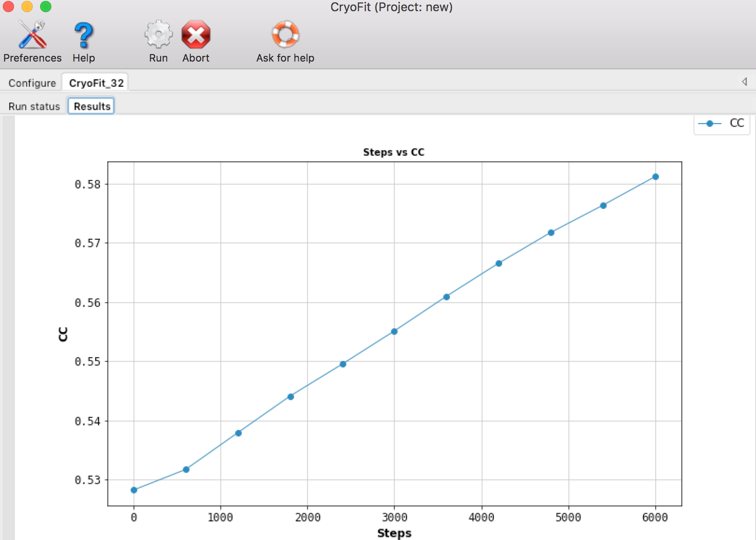This screenshot has width=756, height=540.
Task: Open the Configure tab
Action: [31, 83]
